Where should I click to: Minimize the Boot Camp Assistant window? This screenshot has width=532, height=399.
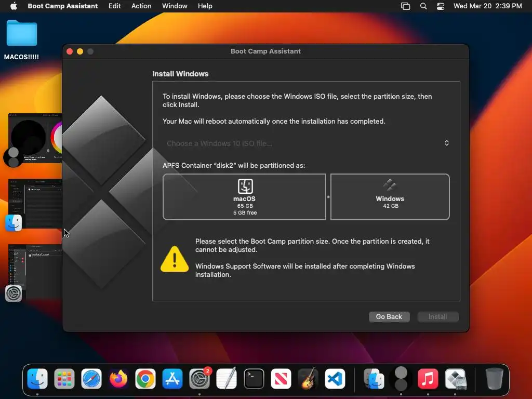coord(80,51)
